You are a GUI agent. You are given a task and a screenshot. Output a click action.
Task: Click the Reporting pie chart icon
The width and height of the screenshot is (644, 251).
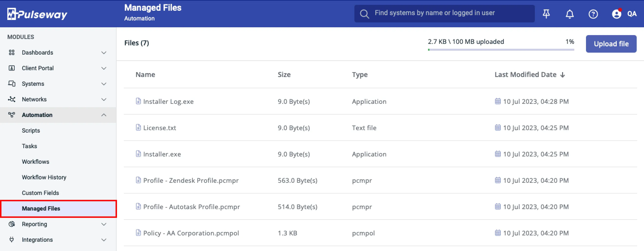(11, 224)
